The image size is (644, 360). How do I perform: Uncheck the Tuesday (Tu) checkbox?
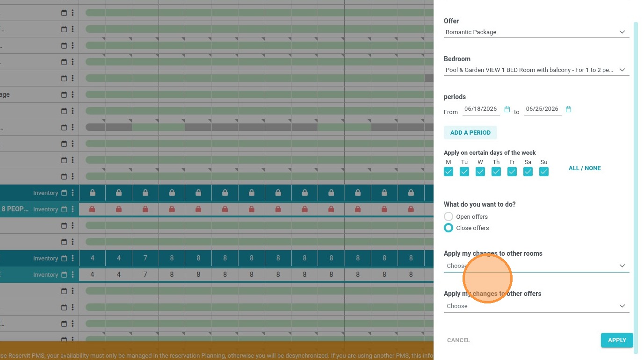464,172
